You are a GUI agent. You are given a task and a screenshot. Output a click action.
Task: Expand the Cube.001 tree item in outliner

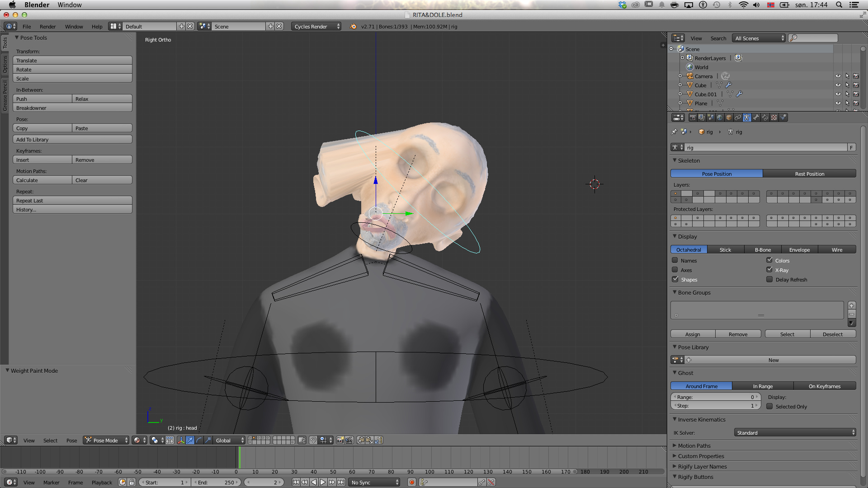click(x=680, y=94)
